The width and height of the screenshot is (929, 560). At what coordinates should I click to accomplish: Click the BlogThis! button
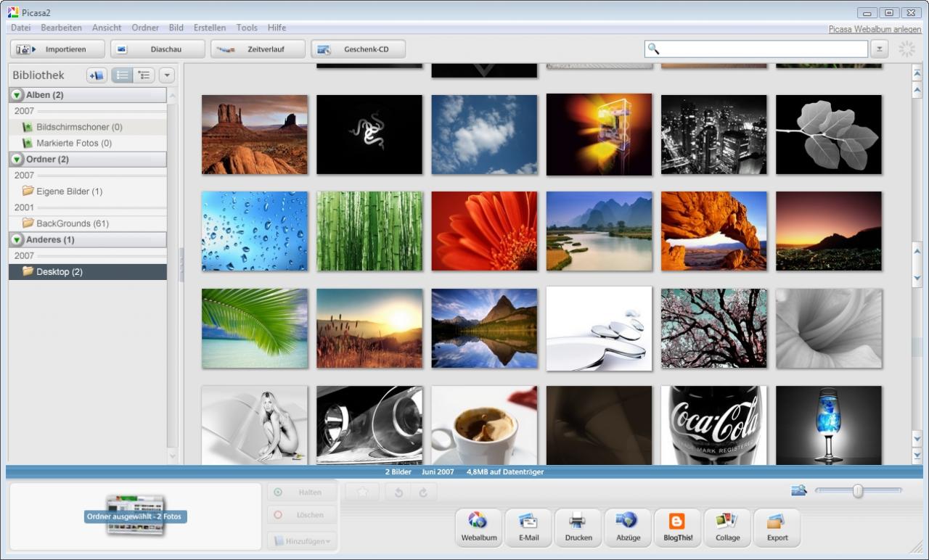click(677, 527)
